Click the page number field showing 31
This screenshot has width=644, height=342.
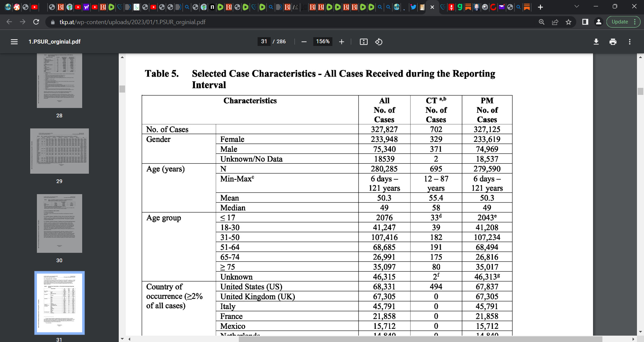[x=264, y=42]
